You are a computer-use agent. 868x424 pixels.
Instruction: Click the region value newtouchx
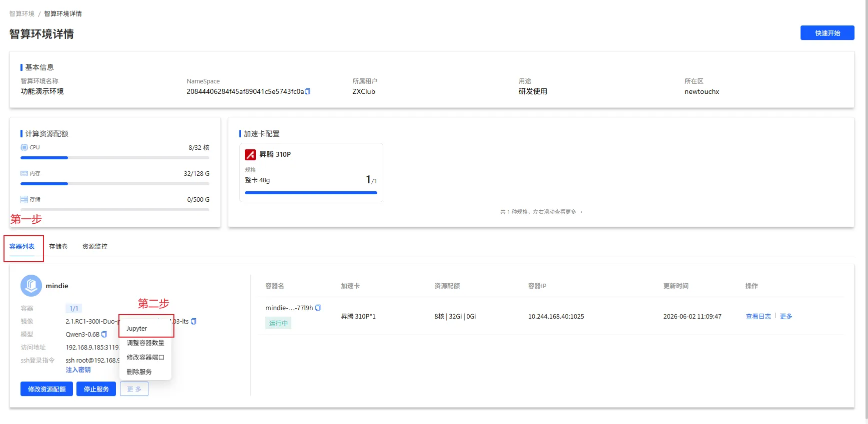702,91
